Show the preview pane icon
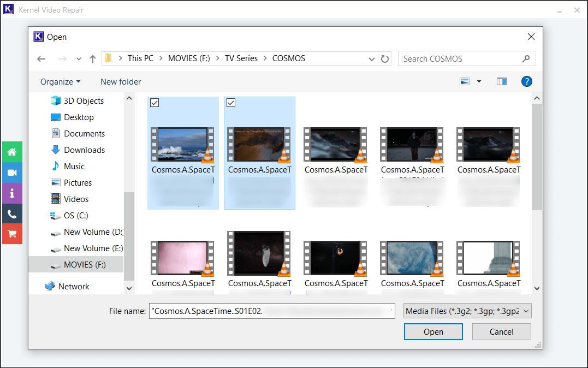The image size is (588, 368). pos(501,81)
